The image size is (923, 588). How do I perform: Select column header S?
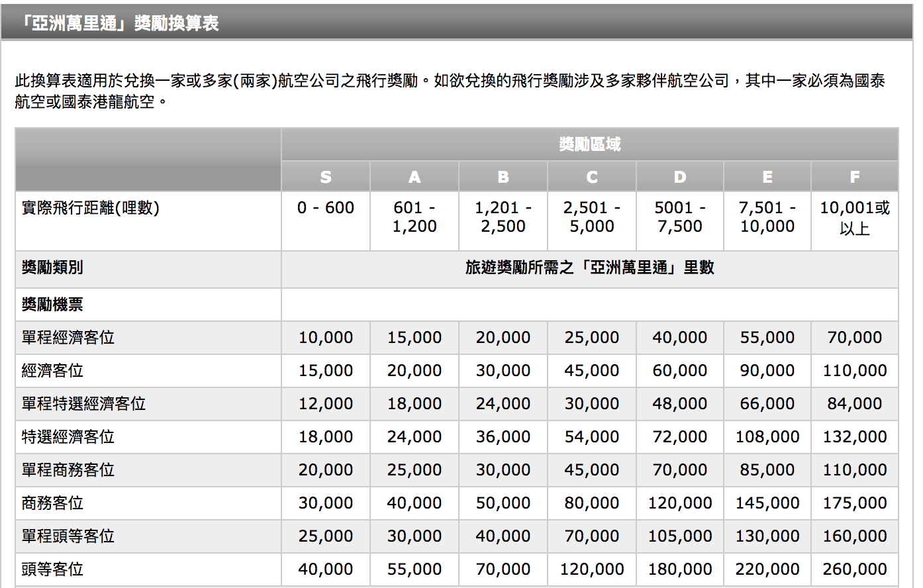point(325,176)
